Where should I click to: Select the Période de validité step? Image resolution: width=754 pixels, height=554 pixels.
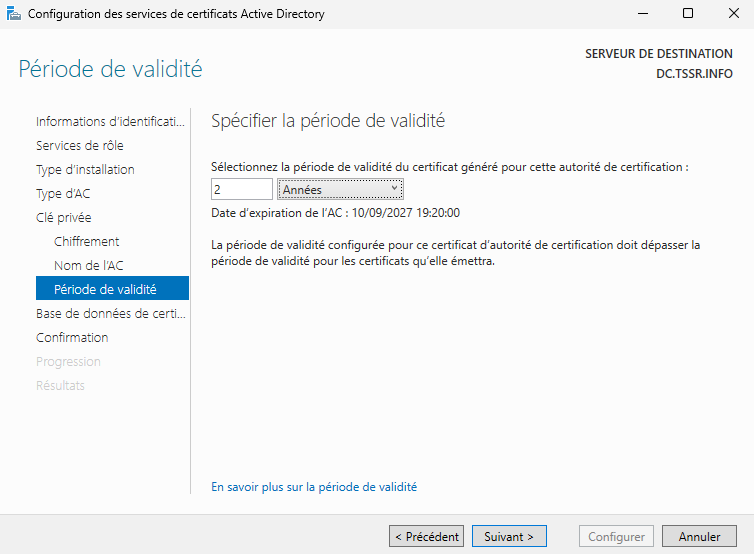[105, 290]
